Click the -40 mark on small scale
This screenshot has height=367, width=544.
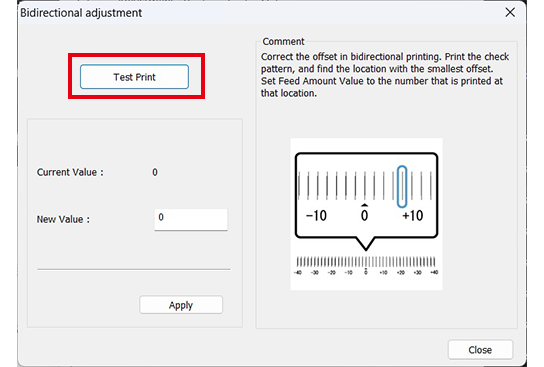point(298,272)
